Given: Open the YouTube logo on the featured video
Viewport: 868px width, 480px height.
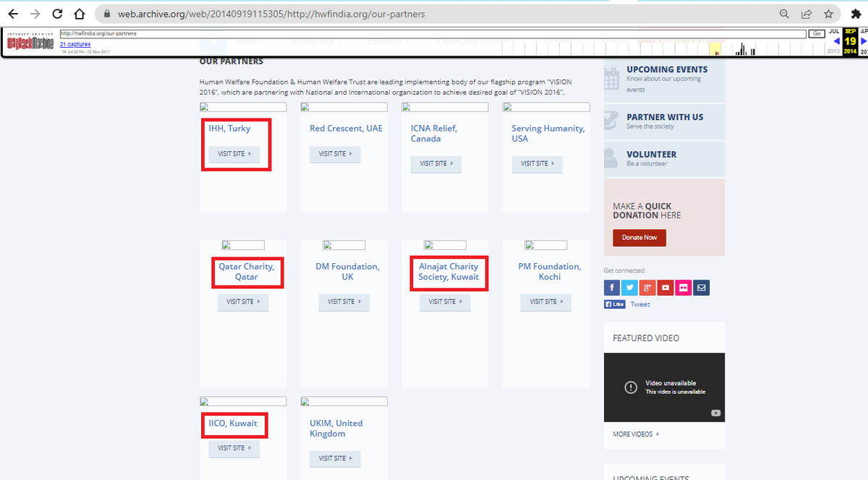Looking at the screenshot, I should point(715,413).
